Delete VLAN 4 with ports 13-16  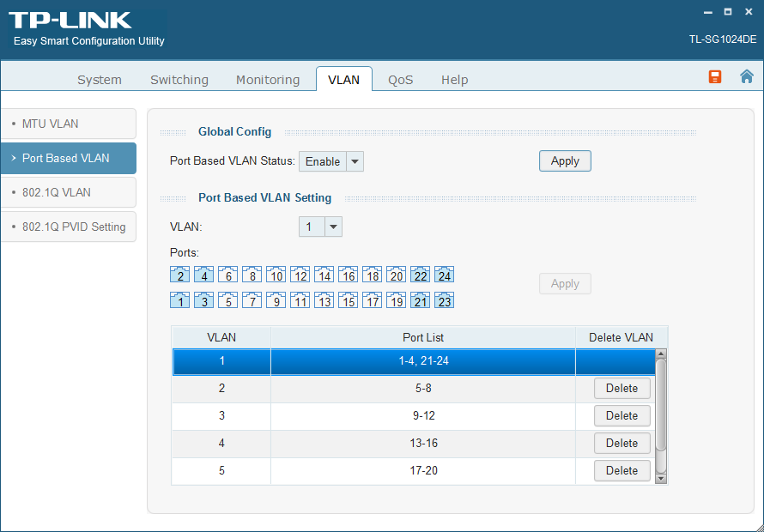622,443
